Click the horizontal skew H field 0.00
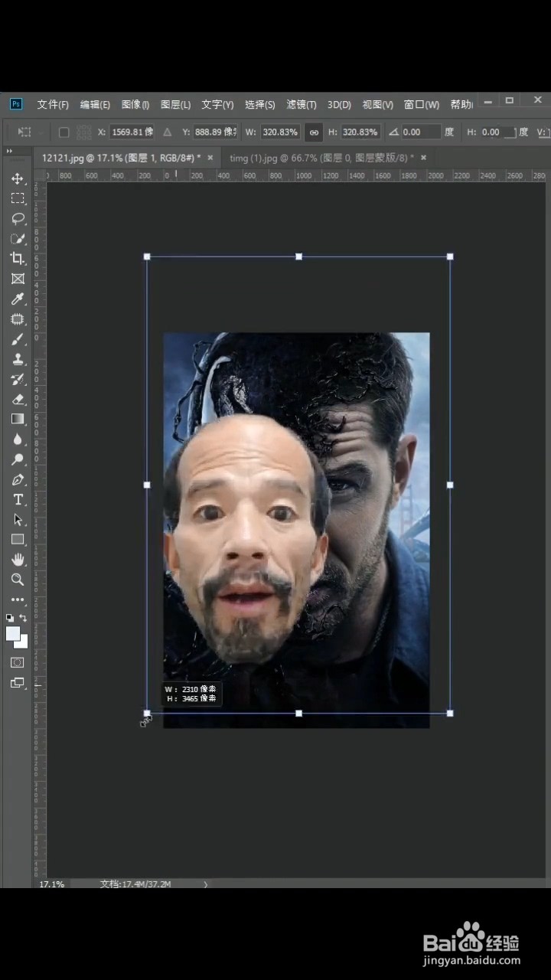 (x=498, y=132)
